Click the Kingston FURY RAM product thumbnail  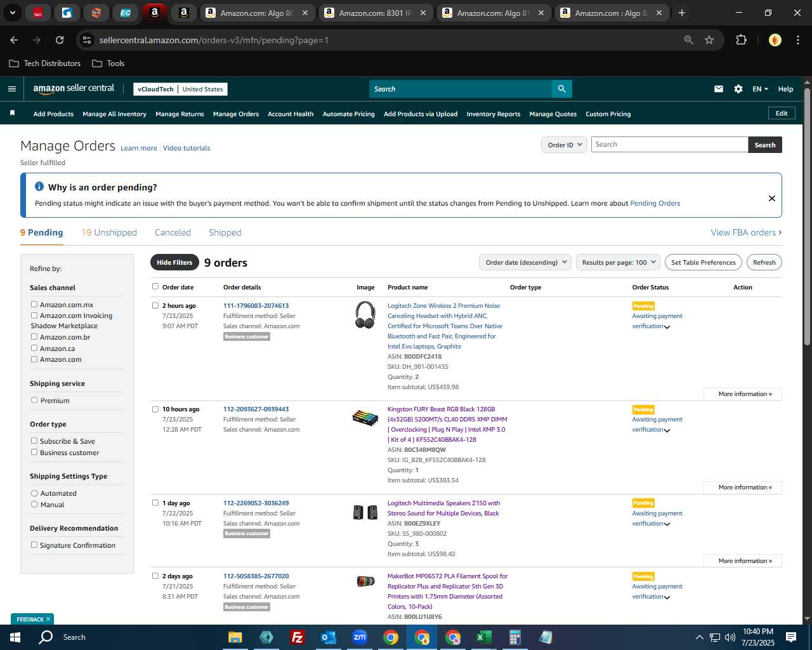click(365, 417)
